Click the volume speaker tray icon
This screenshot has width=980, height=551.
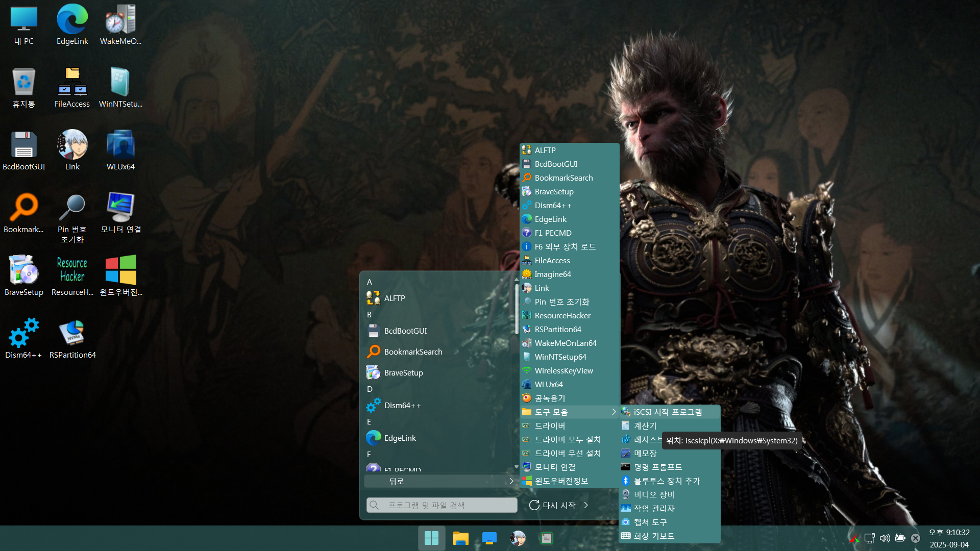(x=885, y=538)
